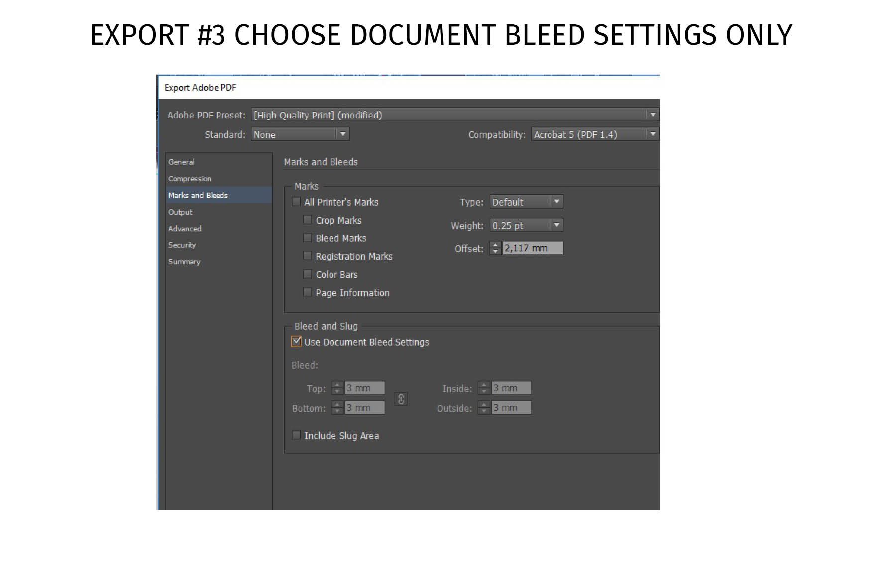Viewport: 882px width, 588px height.
Task: Click the Offset stepper arrows
Action: [x=495, y=248]
